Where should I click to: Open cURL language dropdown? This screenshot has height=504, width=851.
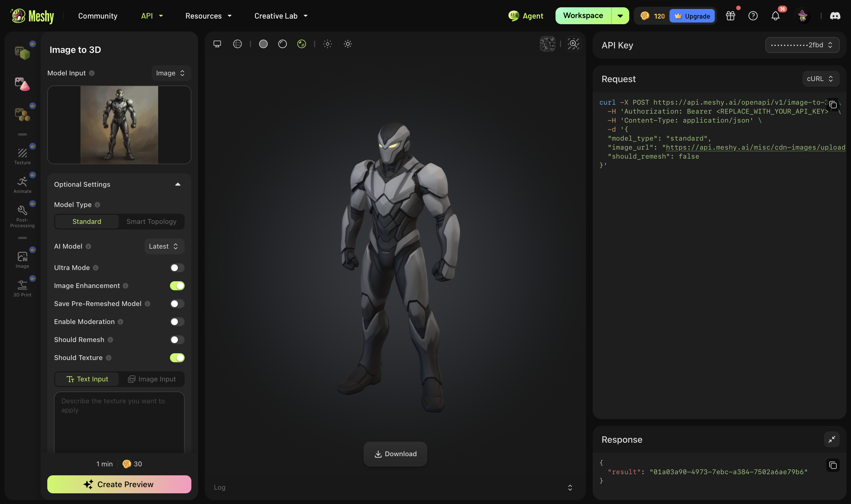tap(820, 79)
